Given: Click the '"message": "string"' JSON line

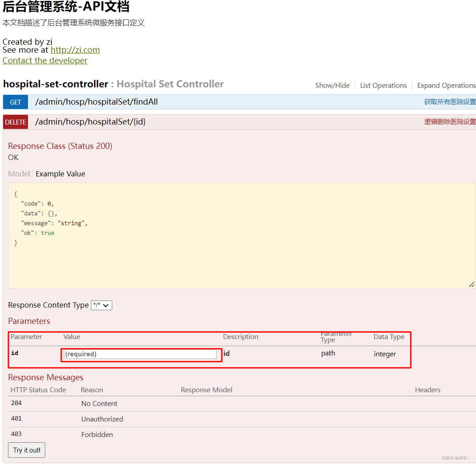Looking at the screenshot, I should click(x=54, y=223).
